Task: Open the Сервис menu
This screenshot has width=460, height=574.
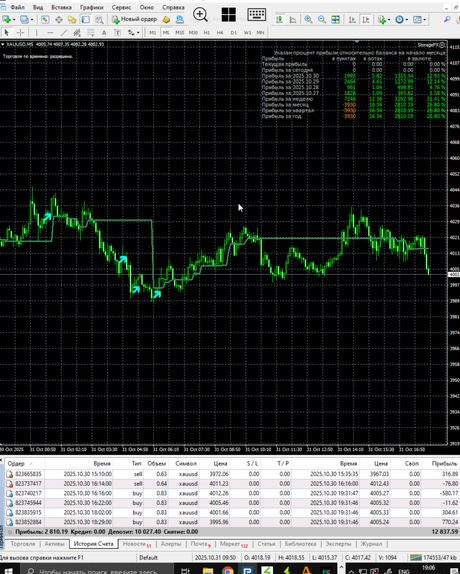Action: coord(121,7)
